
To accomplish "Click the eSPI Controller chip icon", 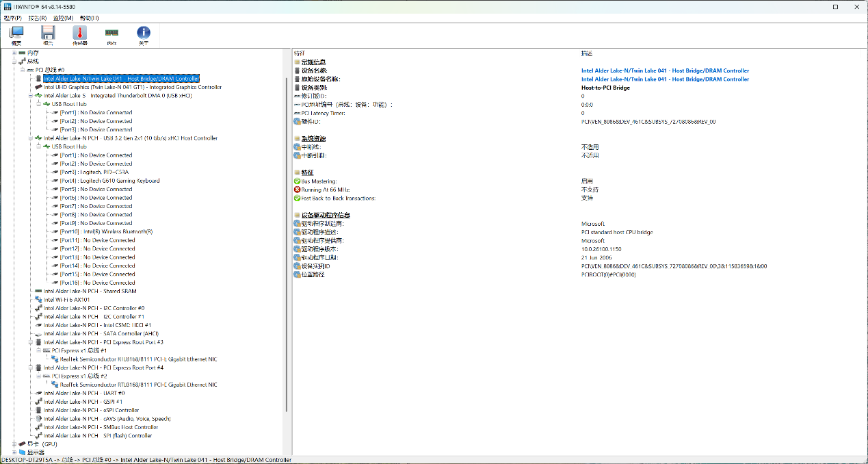I will [38, 410].
